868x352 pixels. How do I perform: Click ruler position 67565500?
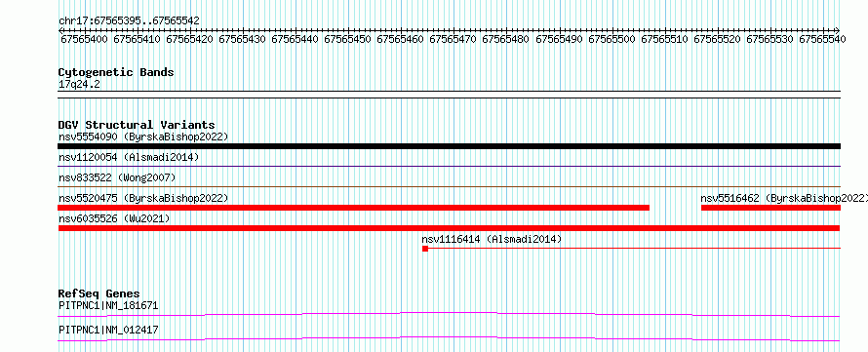[x=612, y=39]
